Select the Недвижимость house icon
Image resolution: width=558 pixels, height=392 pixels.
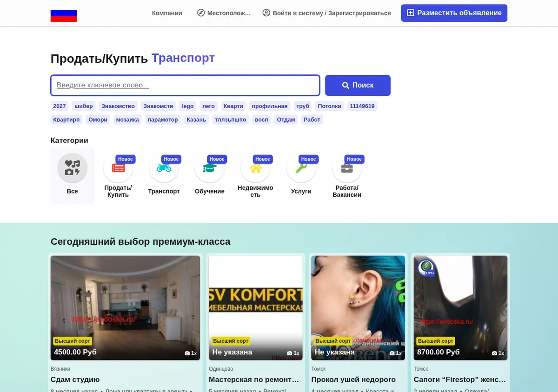(255, 168)
